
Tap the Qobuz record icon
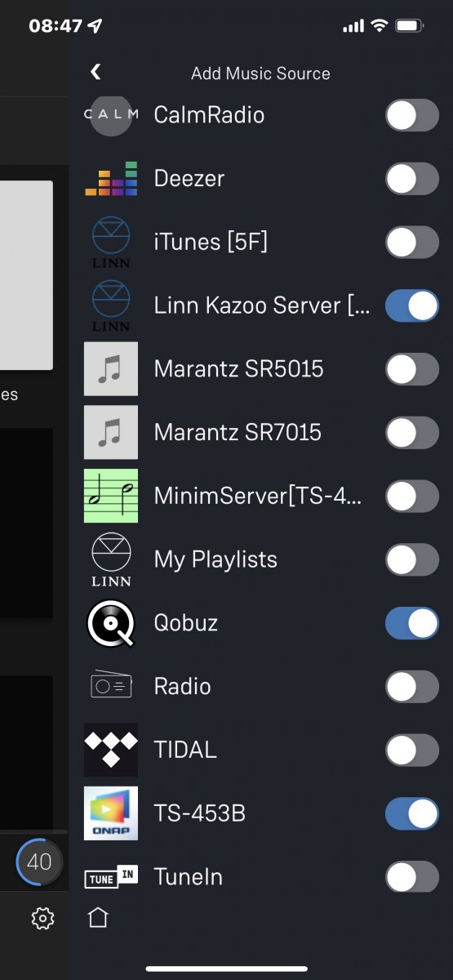point(110,623)
